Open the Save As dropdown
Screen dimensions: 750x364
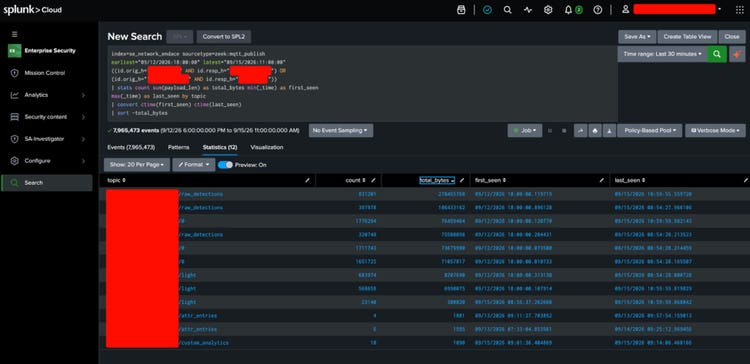click(637, 37)
